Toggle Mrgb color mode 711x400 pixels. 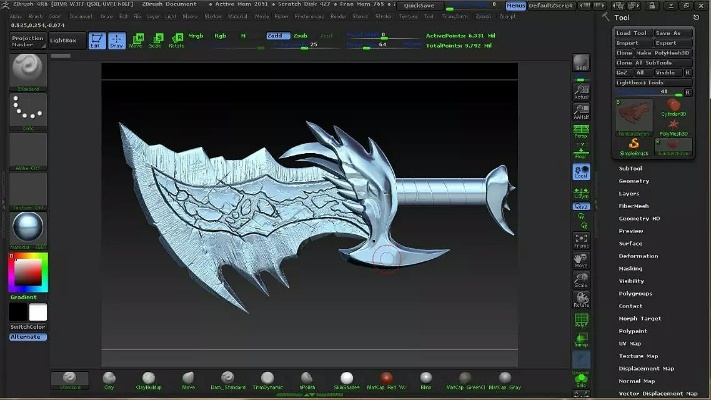point(195,35)
